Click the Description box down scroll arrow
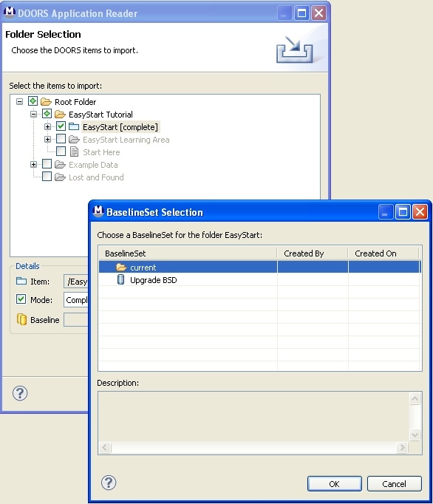 click(415, 435)
